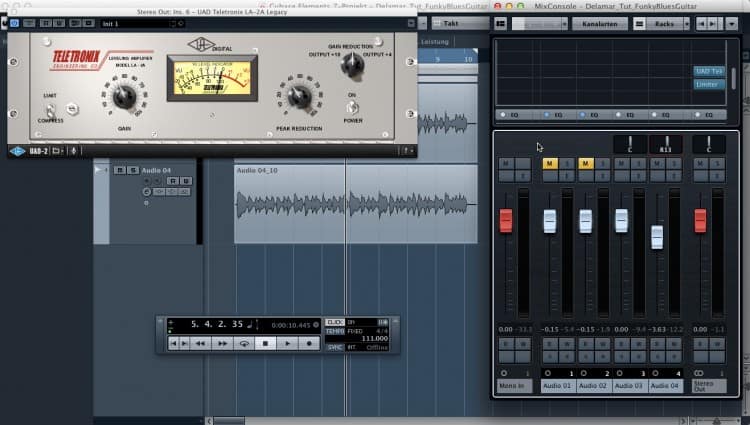Toggle the Cycle loop button in transport
The height and width of the screenshot is (425, 750).
(x=243, y=343)
